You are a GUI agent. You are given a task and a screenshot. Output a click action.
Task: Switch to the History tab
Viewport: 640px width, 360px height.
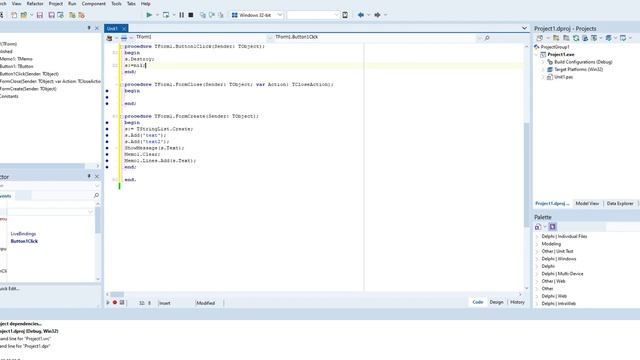(517, 302)
